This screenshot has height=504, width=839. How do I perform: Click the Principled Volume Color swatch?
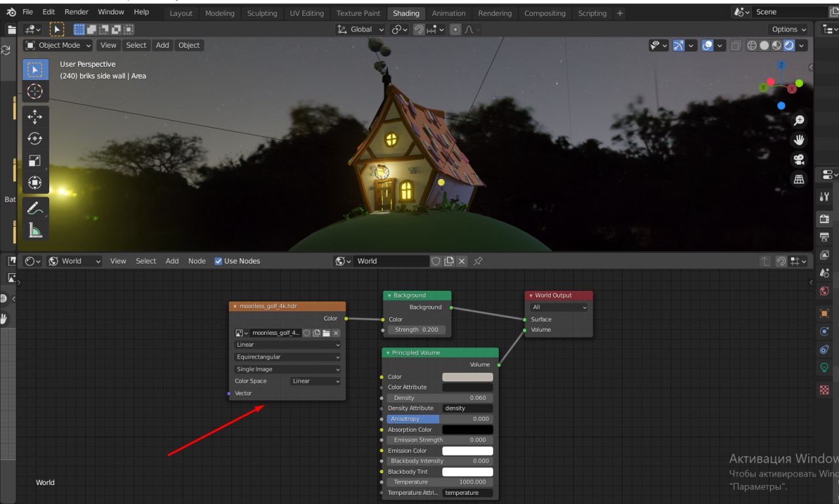[x=467, y=377]
